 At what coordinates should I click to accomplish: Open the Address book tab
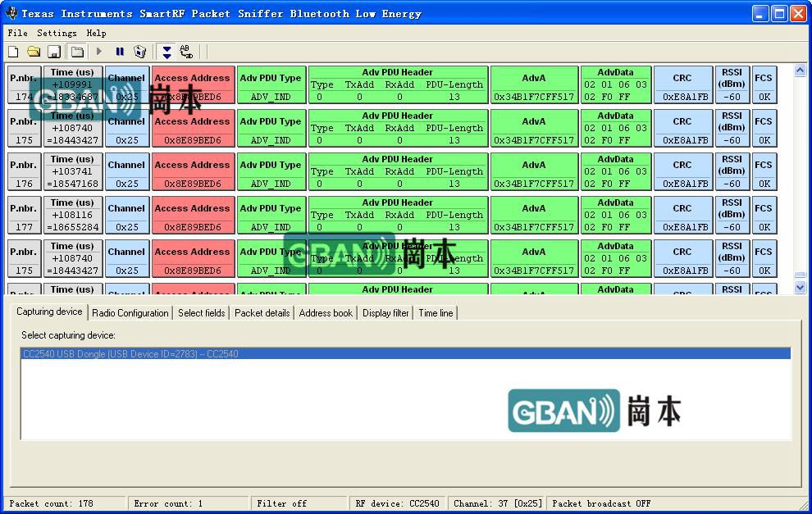coord(326,313)
